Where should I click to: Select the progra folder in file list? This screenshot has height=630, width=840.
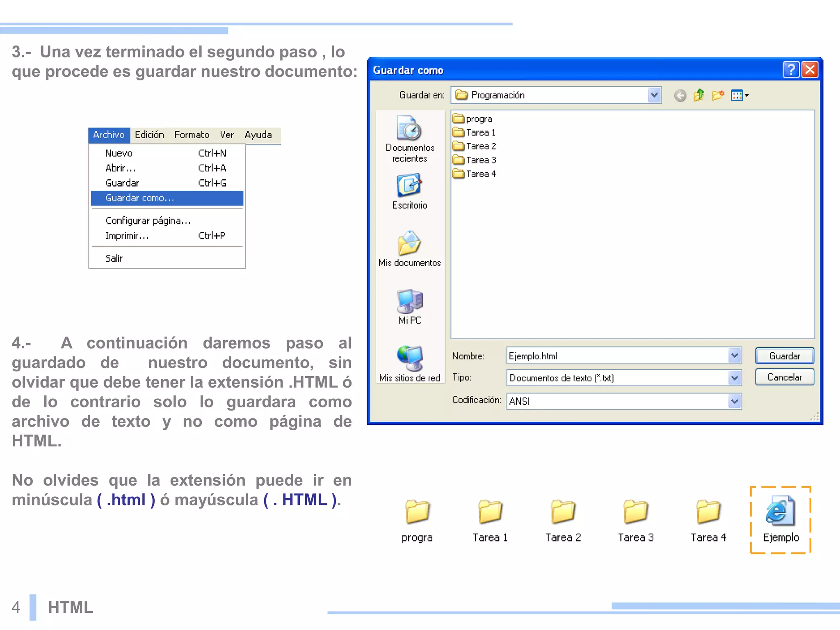click(x=472, y=119)
